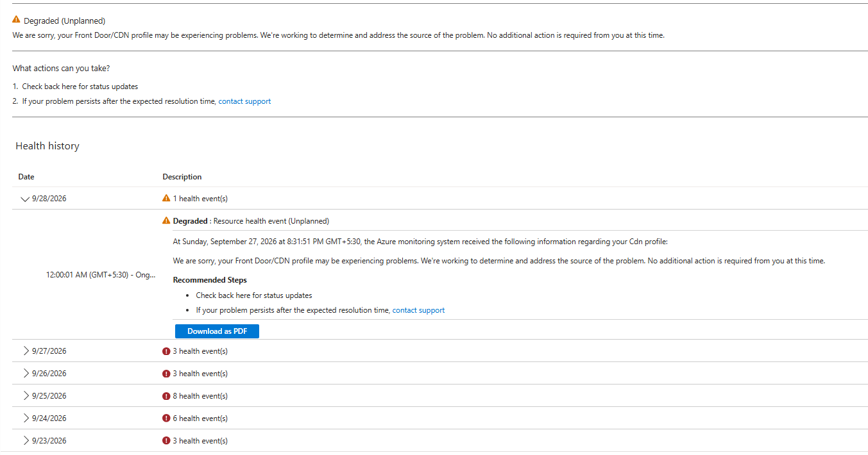Click the 'Recommended Steps' heading
Screen dimensions: 868x455
tap(210, 280)
